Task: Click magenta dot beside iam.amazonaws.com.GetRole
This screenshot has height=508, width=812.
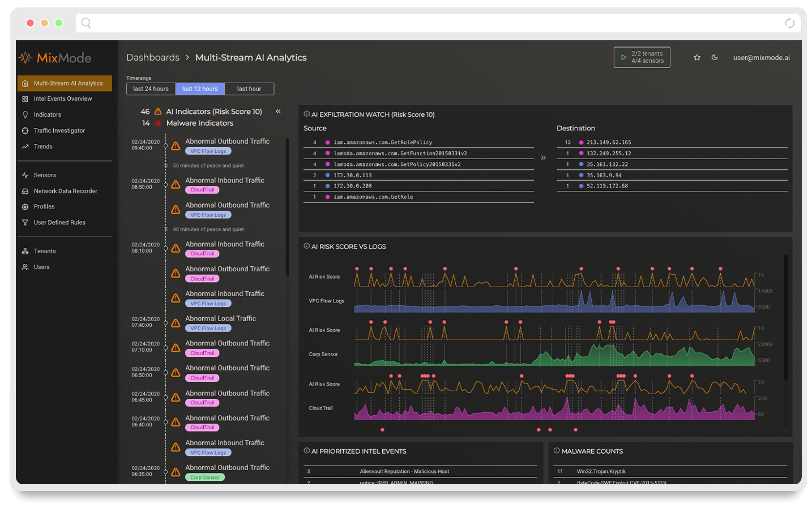Action: point(327,197)
